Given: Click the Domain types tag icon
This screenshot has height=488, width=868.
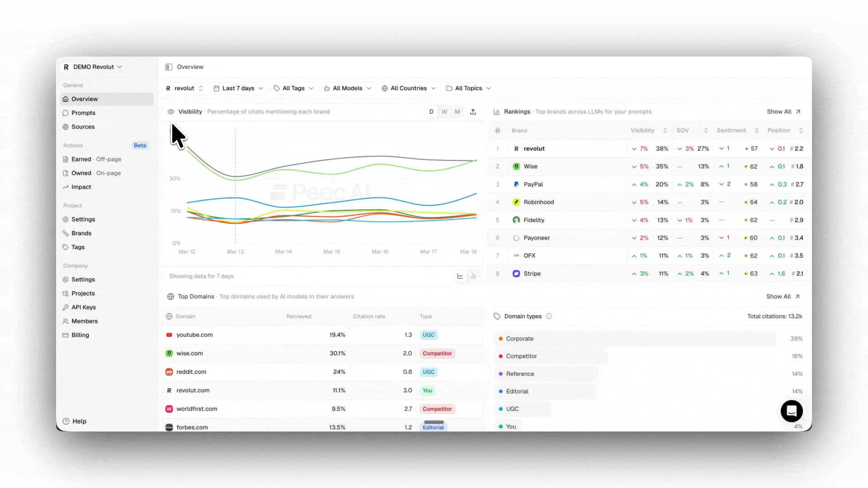Looking at the screenshot, I should coord(497,316).
